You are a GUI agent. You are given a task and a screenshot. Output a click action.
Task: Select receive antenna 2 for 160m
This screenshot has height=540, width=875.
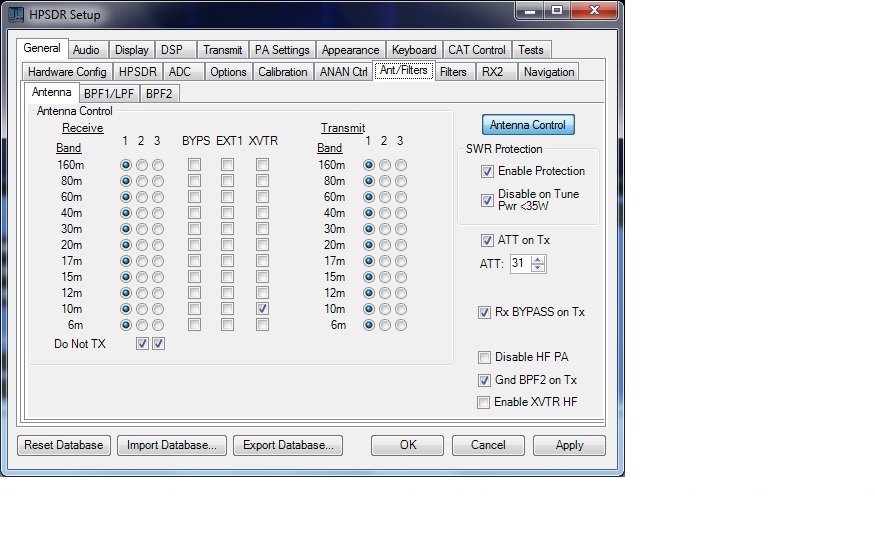[x=142, y=165]
